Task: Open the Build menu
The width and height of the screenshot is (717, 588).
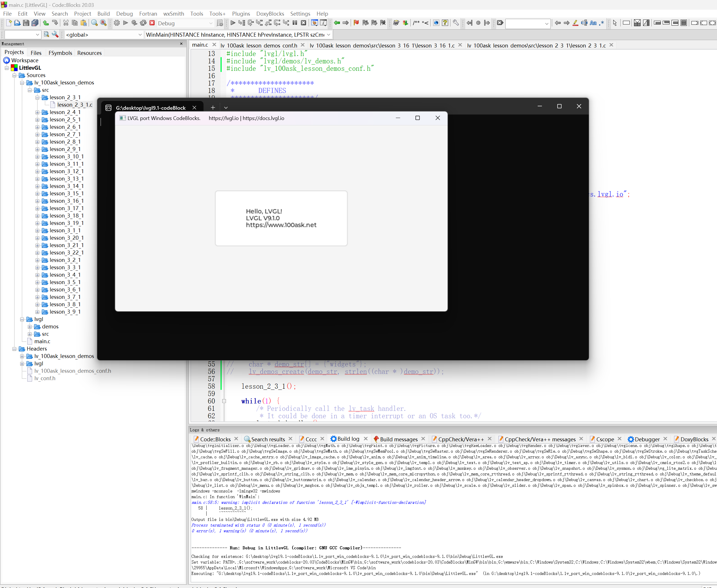Action: (x=104, y=14)
